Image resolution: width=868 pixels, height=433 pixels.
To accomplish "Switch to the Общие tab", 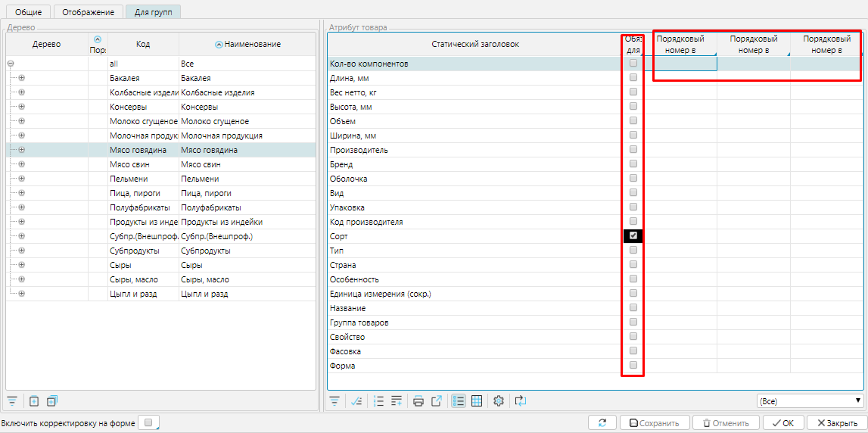I will coord(28,12).
